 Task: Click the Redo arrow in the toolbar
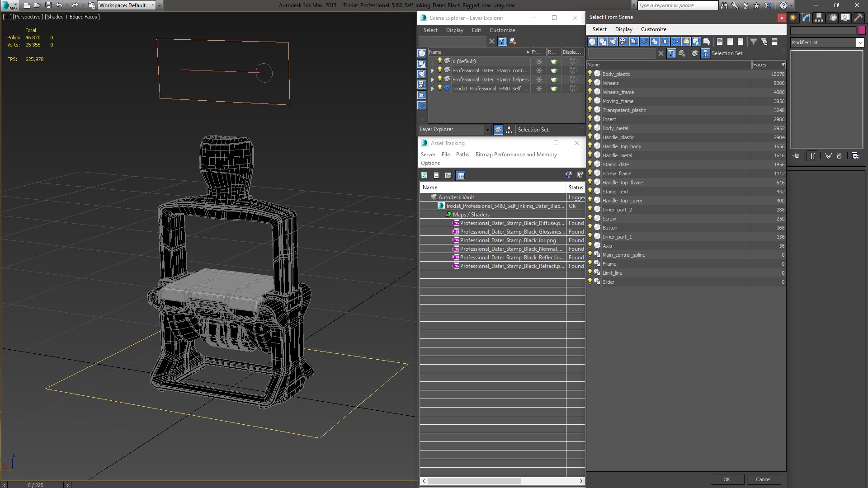(x=75, y=5)
